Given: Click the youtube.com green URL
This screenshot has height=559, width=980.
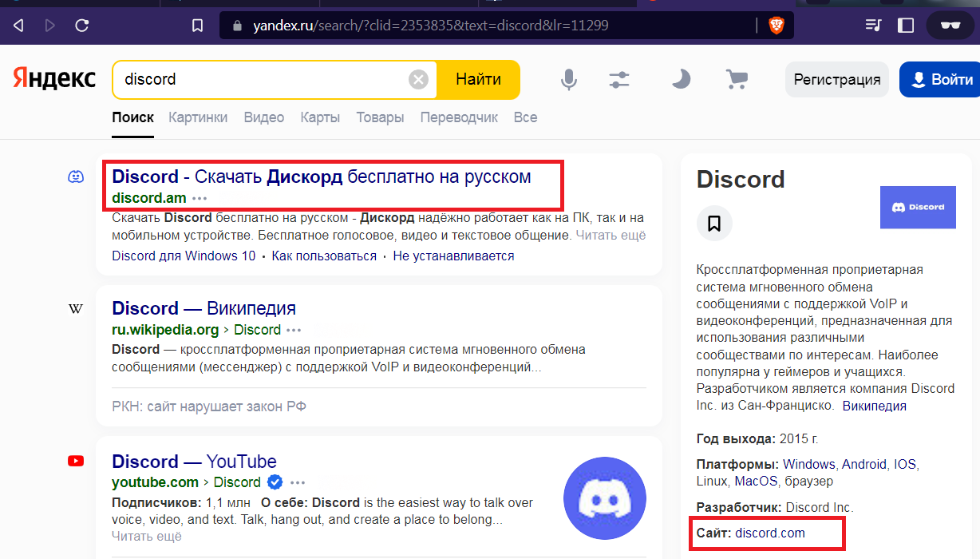Looking at the screenshot, I should click(155, 482).
